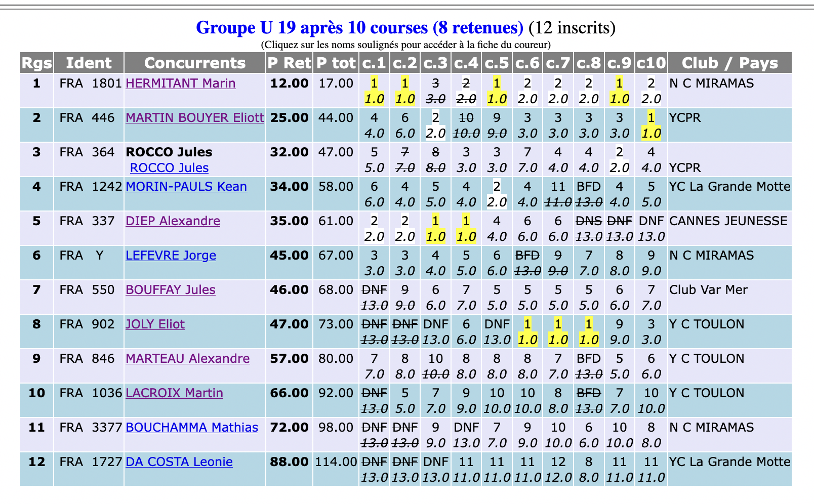The height and width of the screenshot is (504, 814).
Task: Click DIEP Alexandre's DNS result in c.8
Action: (x=589, y=221)
